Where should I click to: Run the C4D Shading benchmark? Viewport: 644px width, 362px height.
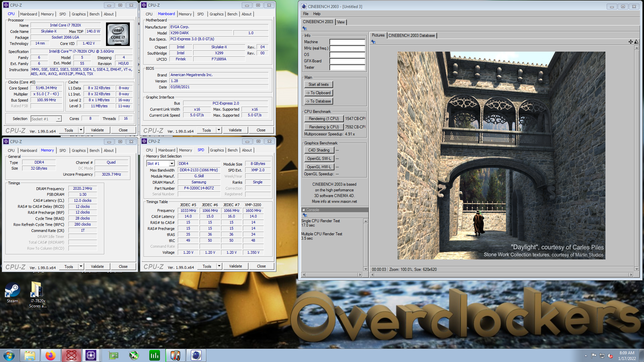[319, 150]
